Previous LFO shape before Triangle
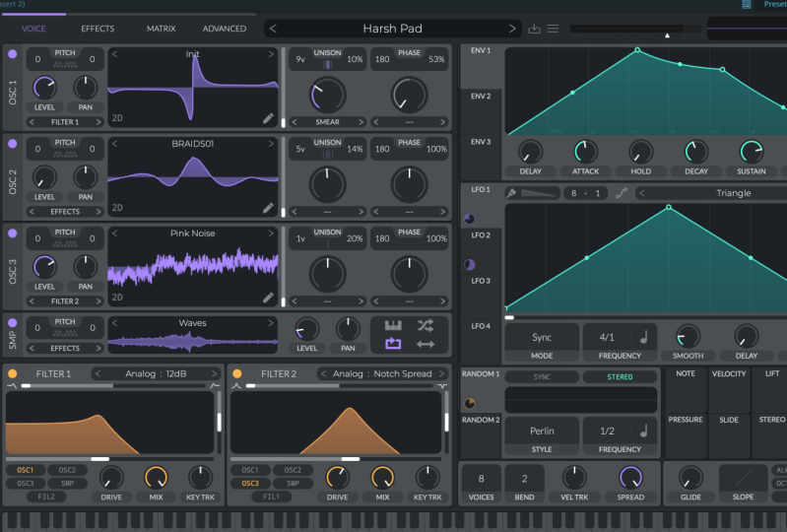This screenshot has height=532, width=787. pos(642,193)
